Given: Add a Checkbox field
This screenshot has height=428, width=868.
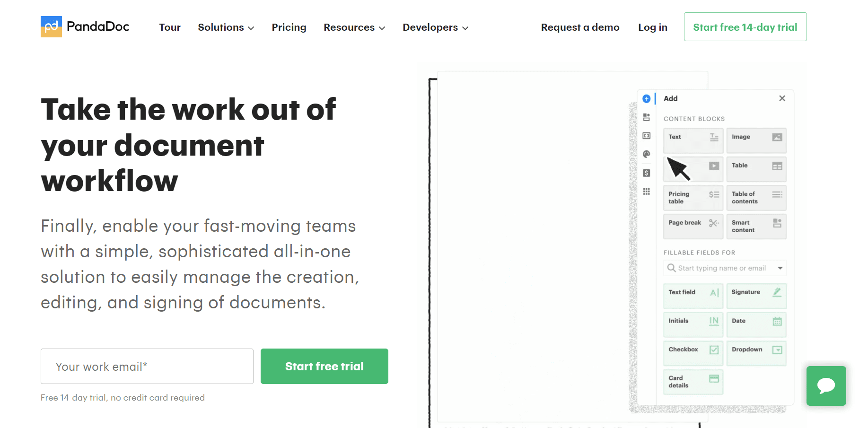Looking at the screenshot, I should click(x=693, y=353).
